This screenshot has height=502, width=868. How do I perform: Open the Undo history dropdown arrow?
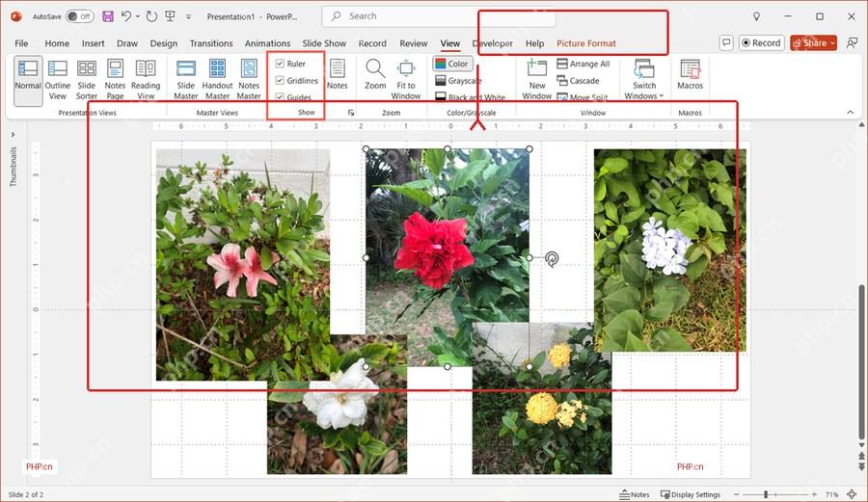click(x=138, y=16)
